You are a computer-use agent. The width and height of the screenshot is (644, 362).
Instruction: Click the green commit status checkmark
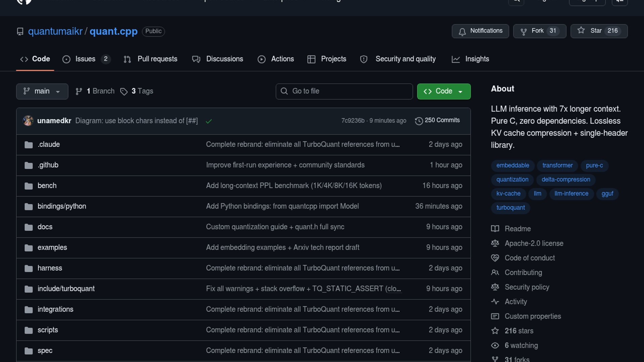(209, 121)
